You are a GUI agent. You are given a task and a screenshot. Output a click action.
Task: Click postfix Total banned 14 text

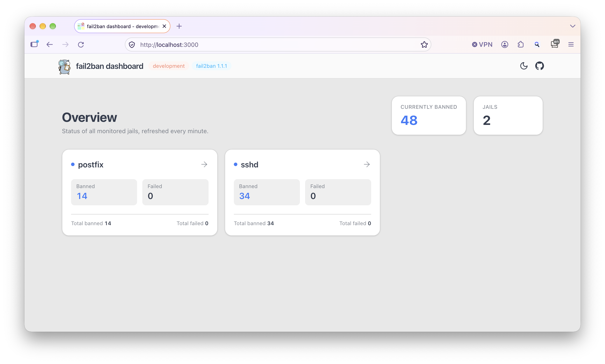coord(91,223)
